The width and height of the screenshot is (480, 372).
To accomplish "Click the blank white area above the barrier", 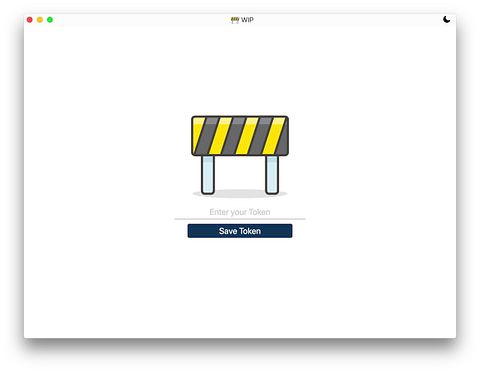I will point(240,70).
